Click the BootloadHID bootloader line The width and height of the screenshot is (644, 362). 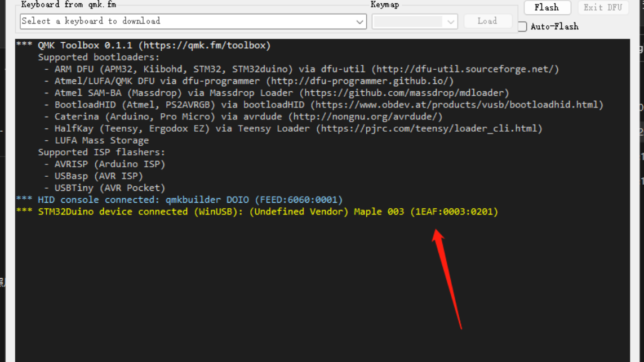point(323,105)
